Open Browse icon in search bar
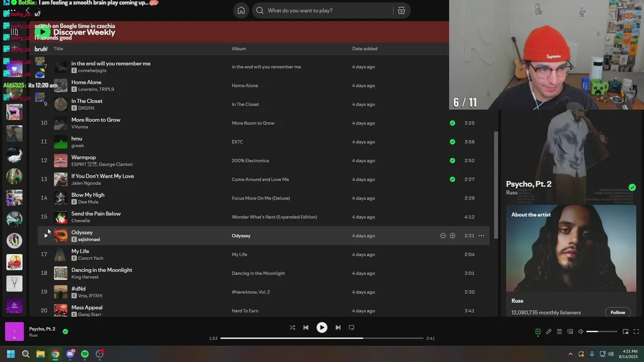 click(x=401, y=11)
